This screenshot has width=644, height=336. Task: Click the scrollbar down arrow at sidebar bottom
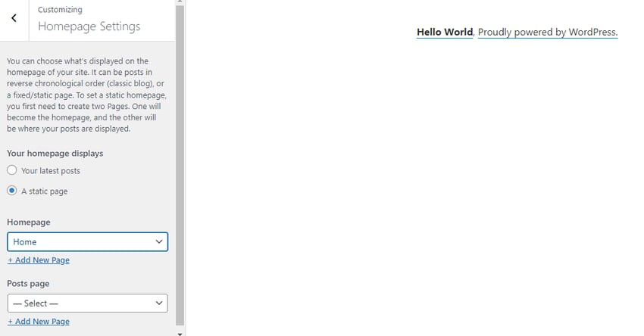180,332
